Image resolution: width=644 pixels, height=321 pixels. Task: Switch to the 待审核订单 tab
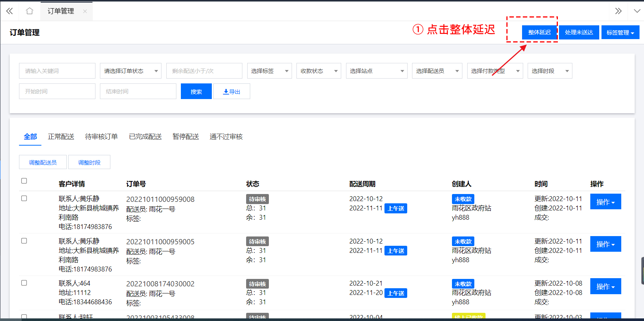[x=101, y=137]
